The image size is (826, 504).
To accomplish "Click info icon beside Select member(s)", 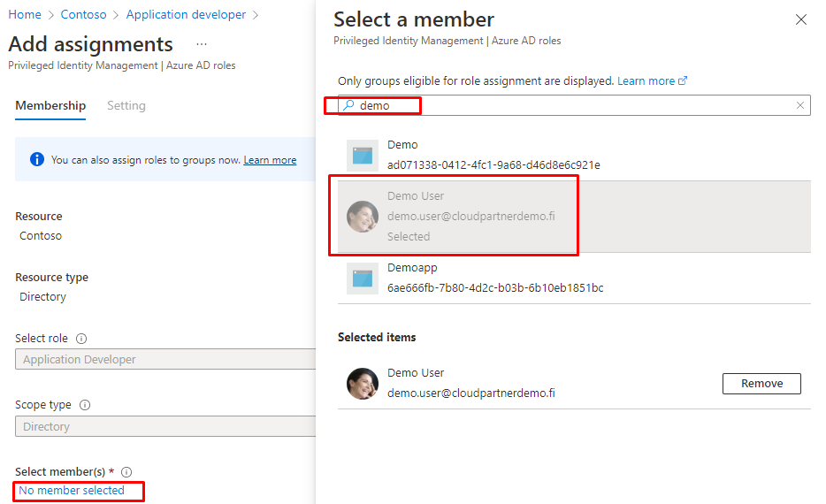I will [x=126, y=472].
